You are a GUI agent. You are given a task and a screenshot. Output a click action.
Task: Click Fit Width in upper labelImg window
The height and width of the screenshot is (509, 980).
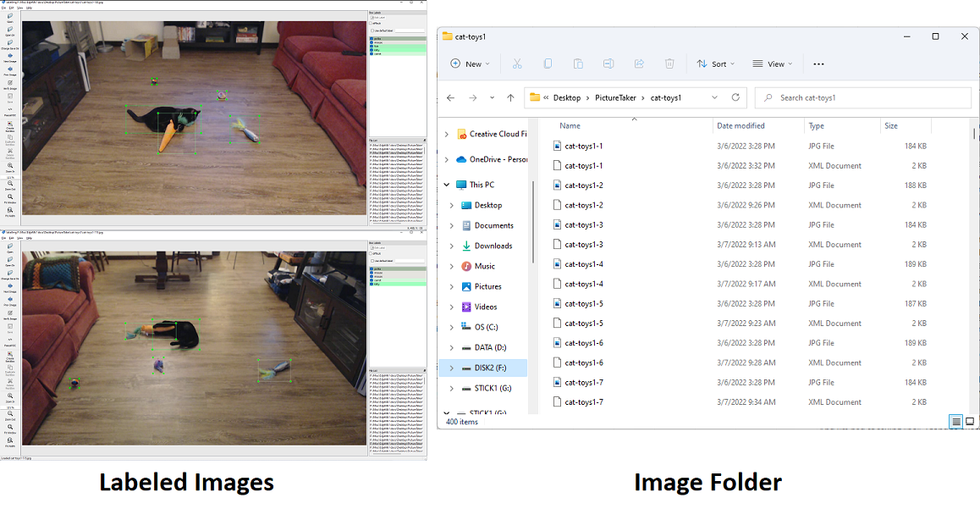point(10,212)
